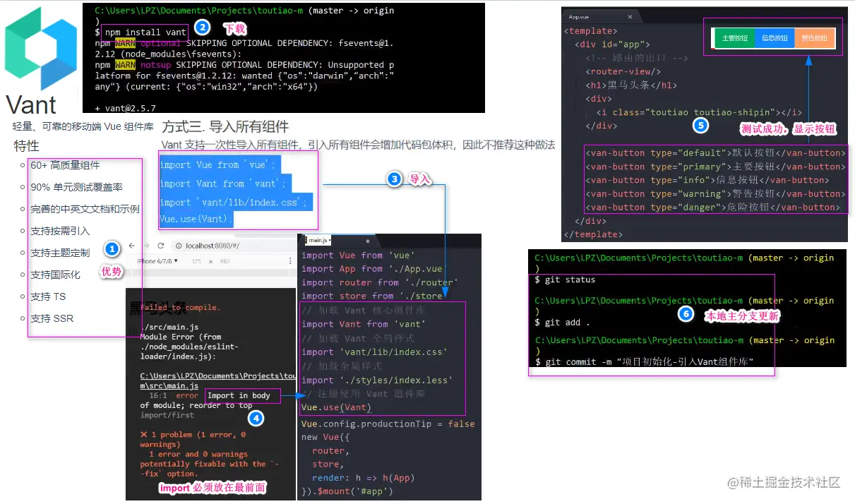Click the 支持 SSR list item
The image size is (855, 504).
[52, 318]
